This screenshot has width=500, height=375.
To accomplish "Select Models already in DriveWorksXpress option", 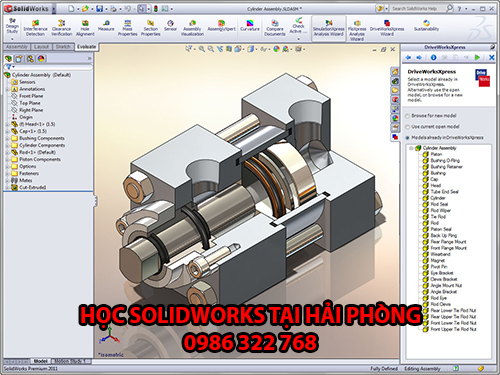I will [407, 138].
